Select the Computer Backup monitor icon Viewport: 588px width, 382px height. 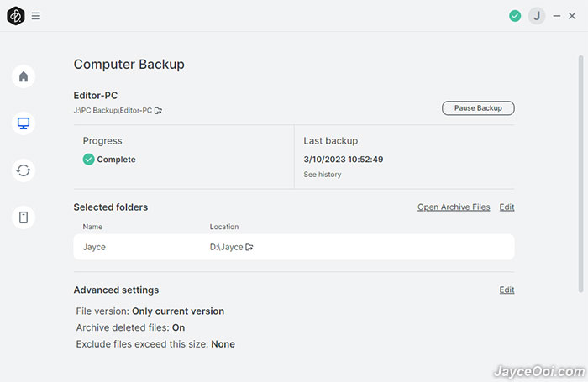click(x=24, y=123)
